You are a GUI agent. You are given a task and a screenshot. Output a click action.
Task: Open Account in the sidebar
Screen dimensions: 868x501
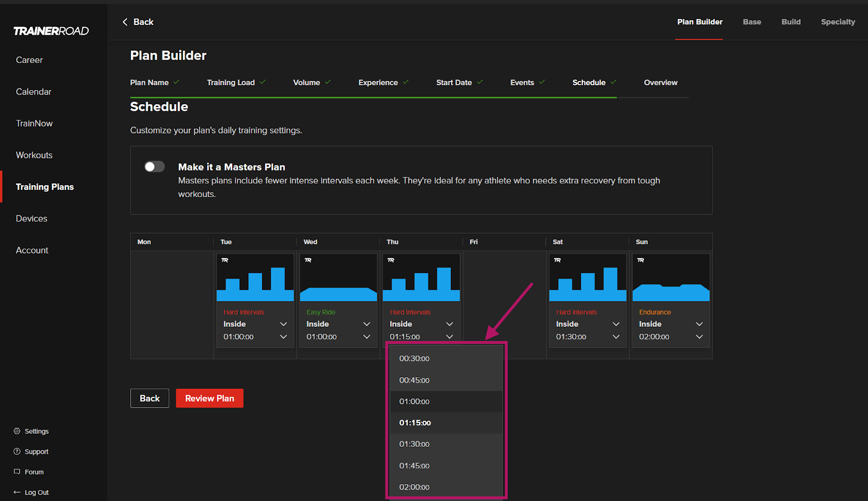pyautogui.click(x=32, y=250)
